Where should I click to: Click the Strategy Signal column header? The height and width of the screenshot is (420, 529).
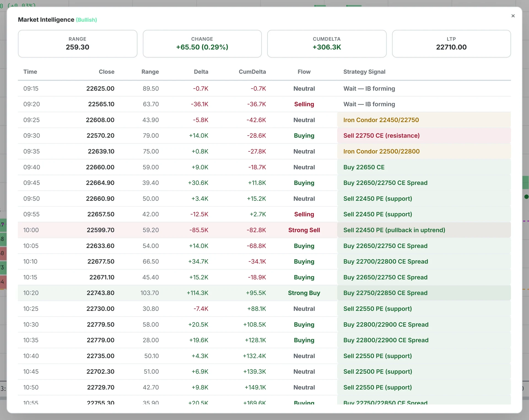tap(364, 72)
